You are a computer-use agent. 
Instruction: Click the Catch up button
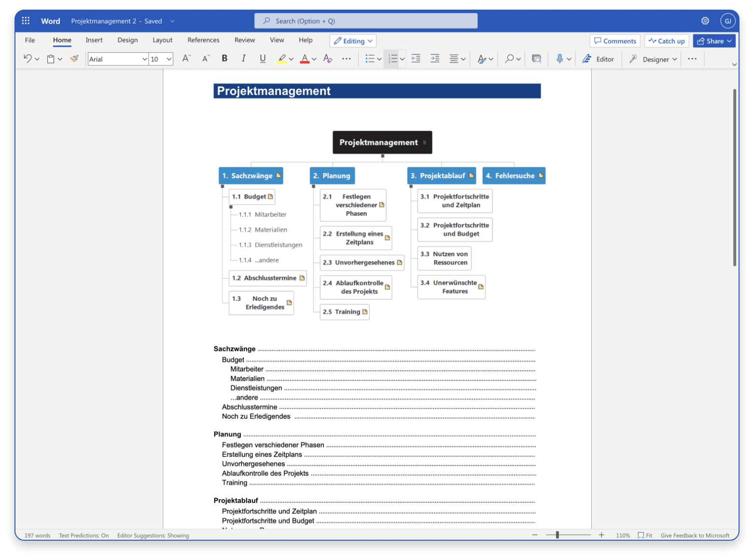click(667, 41)
